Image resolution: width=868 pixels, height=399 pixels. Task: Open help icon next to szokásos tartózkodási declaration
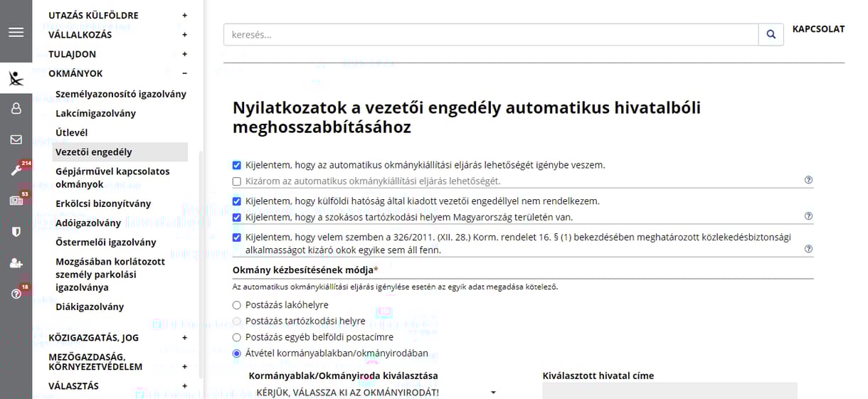coord(808,216)
